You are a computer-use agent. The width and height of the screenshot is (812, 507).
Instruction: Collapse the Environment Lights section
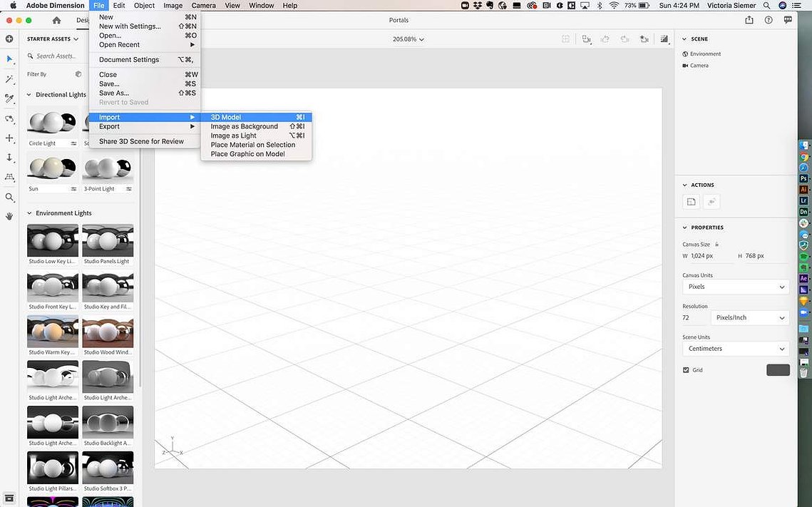(x=29, y=213)
